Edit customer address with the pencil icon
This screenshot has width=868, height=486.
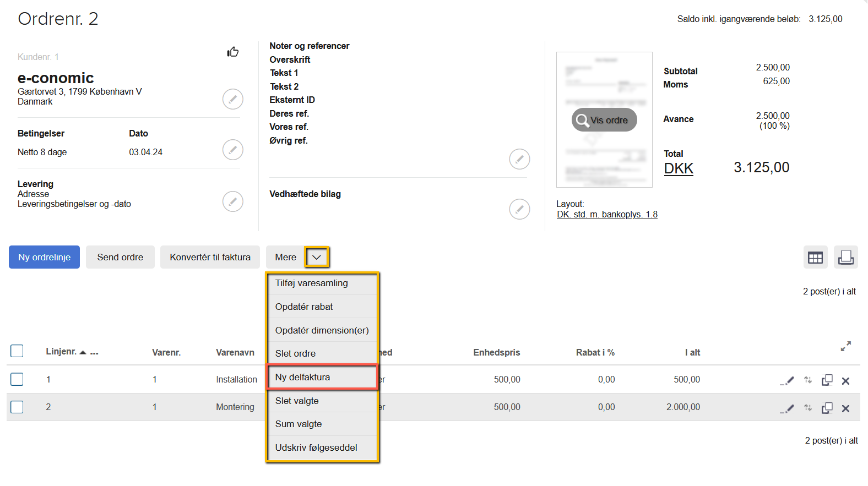[232, 99]
